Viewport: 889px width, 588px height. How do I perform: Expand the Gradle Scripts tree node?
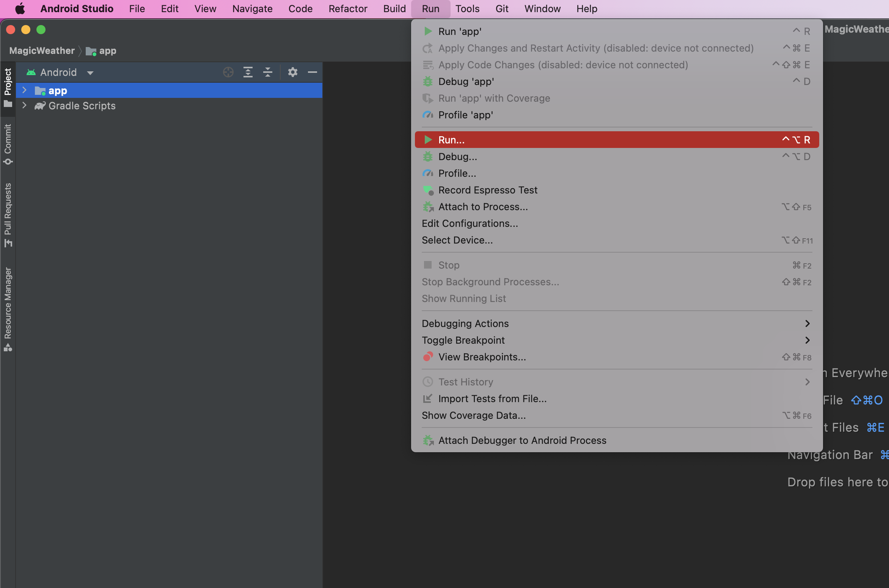pyautogui.click(x=24, y=105)
